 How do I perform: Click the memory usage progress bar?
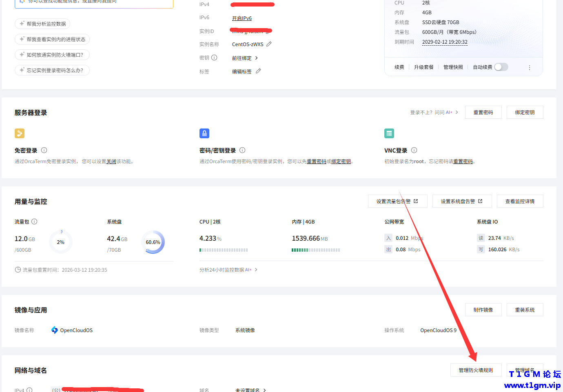pyautogui.click(x=316, y=250)
